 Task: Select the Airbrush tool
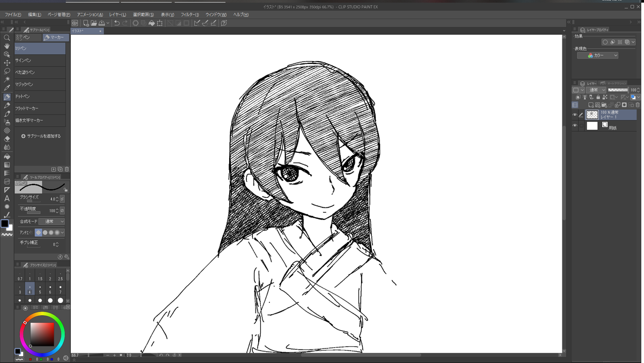[7, 122]
